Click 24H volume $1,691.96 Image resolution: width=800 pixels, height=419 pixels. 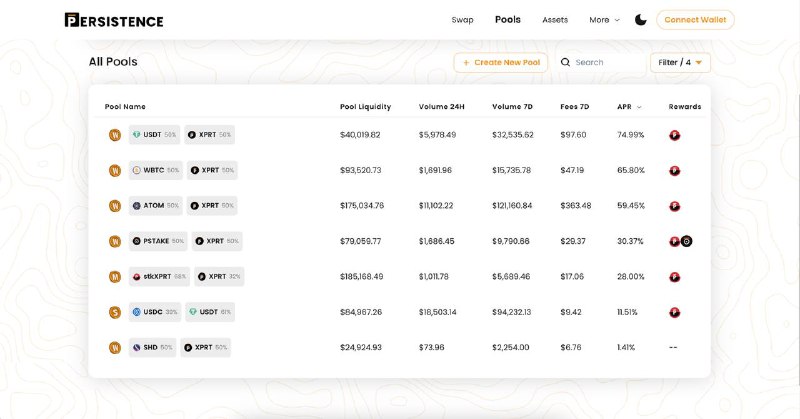pyautogui.click(x=435, y=170)
